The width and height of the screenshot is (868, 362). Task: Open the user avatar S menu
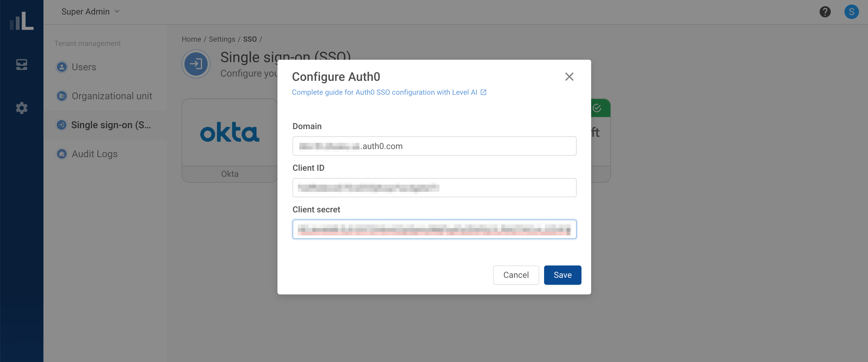pos(851,12)
